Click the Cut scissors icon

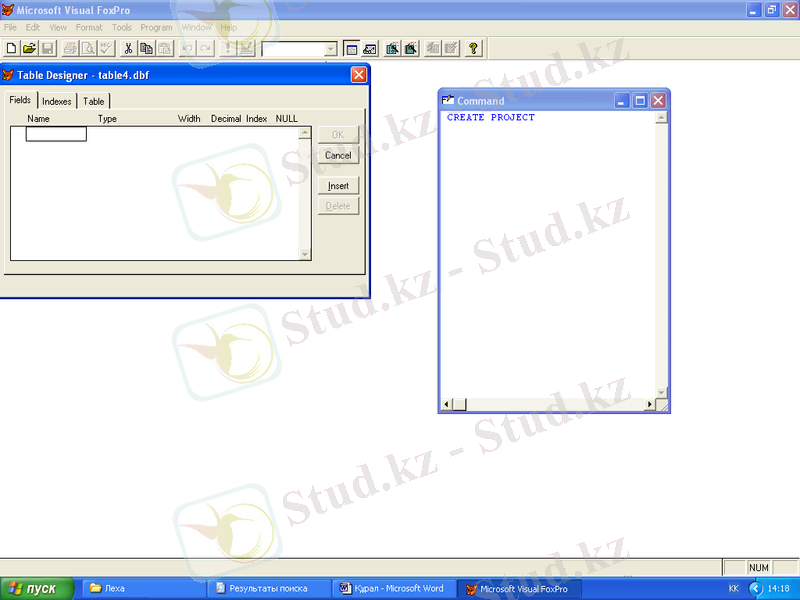(128, 48)
